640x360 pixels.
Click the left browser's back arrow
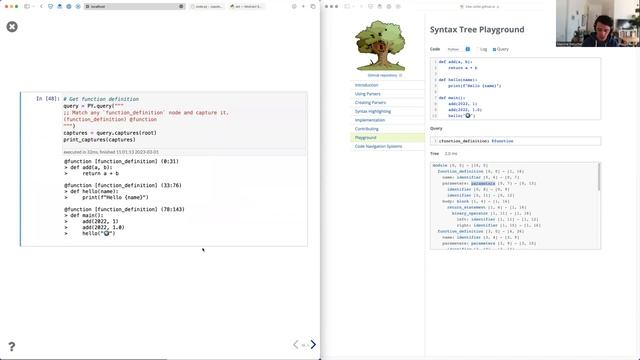41,7
